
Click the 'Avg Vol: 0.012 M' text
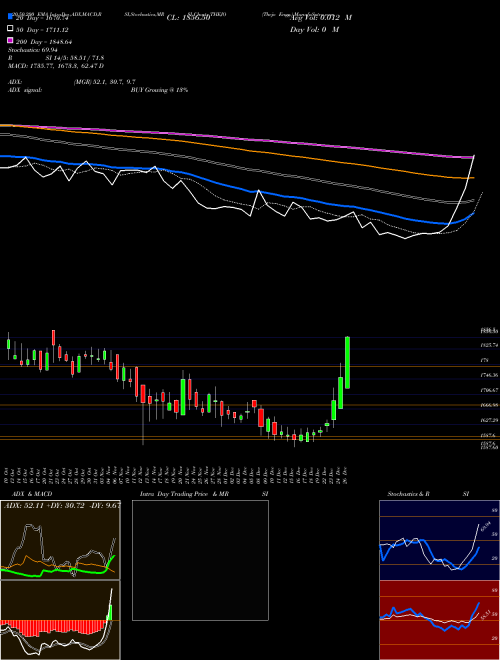tap(321, 18)
